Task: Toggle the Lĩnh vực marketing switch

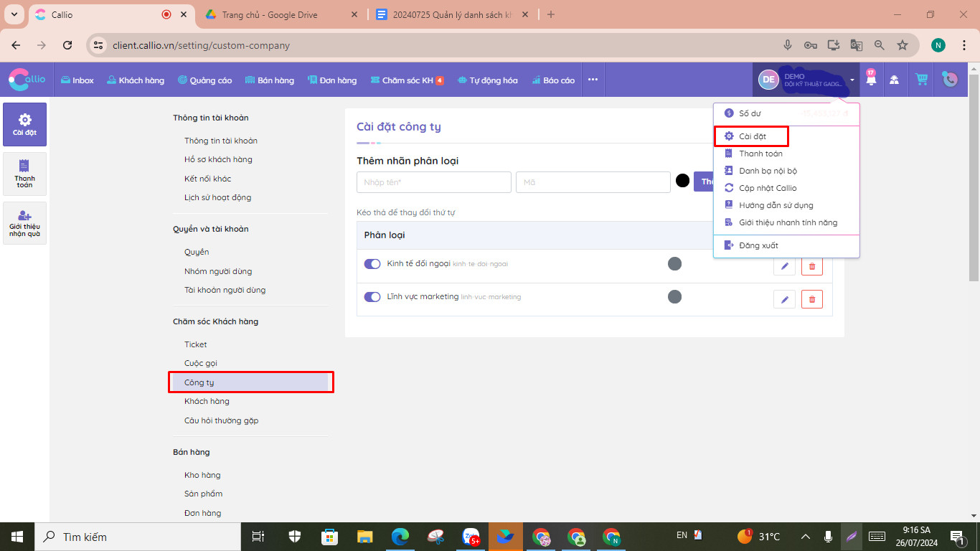Action: (x=372, y=297)
